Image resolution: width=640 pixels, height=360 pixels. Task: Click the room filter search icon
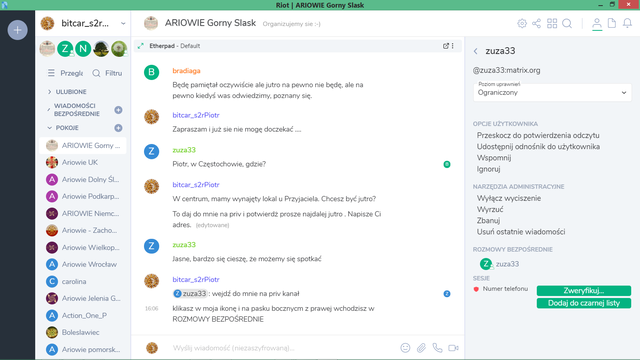click(x=96, y=73)
